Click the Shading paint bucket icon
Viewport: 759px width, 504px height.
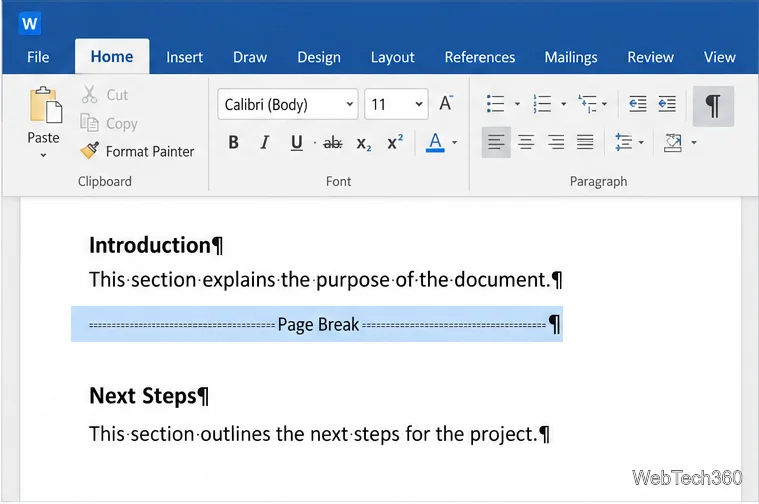673,143
